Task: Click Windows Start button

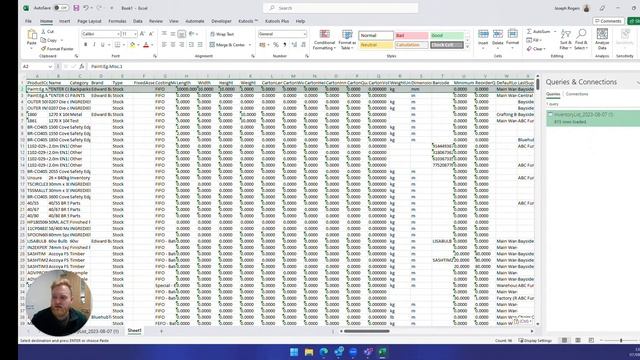Action: tap(294, 352)
